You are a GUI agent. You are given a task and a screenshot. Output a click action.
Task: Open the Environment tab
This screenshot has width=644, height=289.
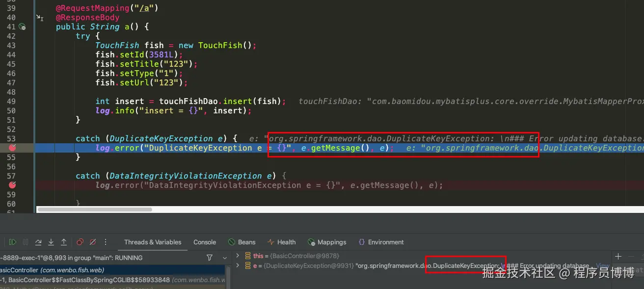[x=381, y=242]
